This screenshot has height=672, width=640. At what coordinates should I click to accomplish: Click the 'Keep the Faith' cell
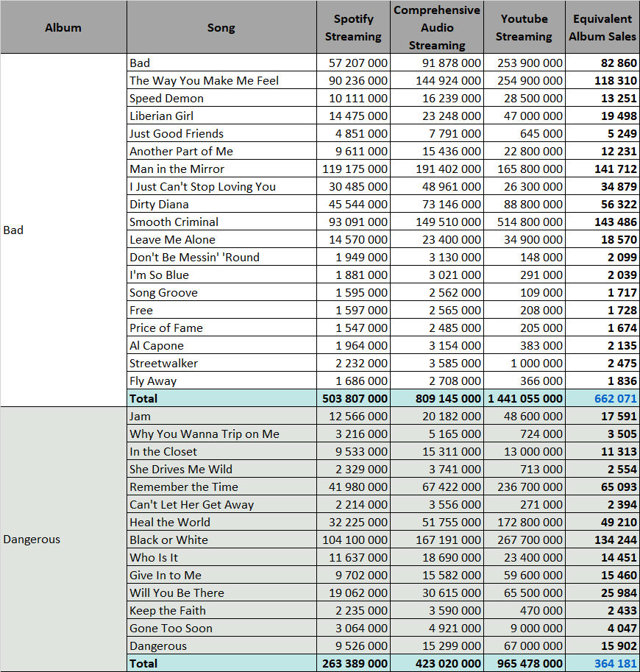click(221, 611)
